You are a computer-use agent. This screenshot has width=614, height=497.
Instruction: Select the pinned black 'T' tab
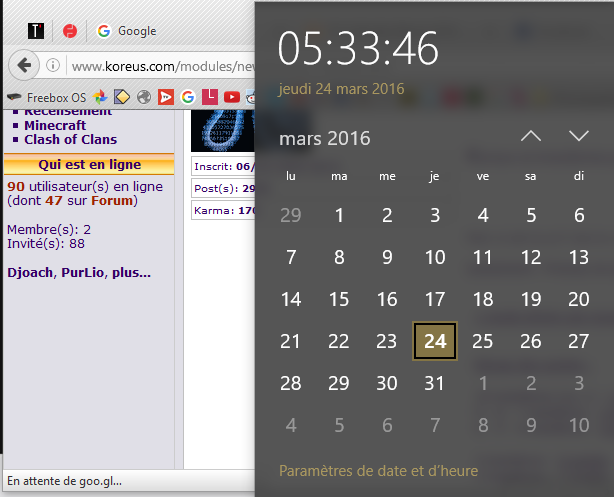coord(36,31)
